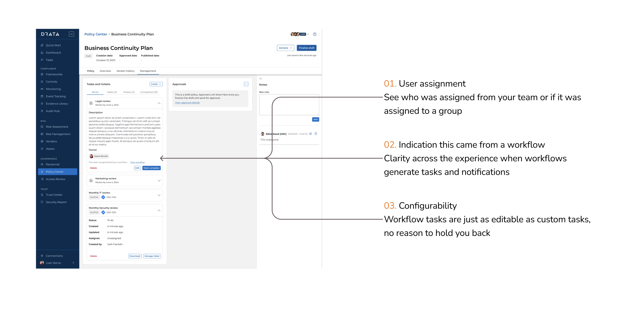Open the Approvals overflow menu icon
This screenshot has width=644, height=310.
[246, 84]
